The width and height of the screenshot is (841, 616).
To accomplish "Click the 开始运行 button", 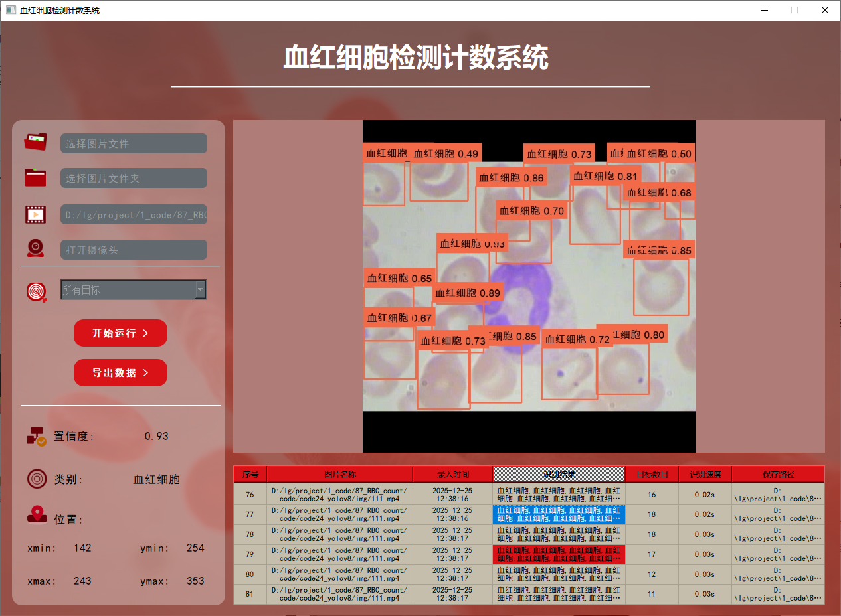I will [x=120, y=333].
